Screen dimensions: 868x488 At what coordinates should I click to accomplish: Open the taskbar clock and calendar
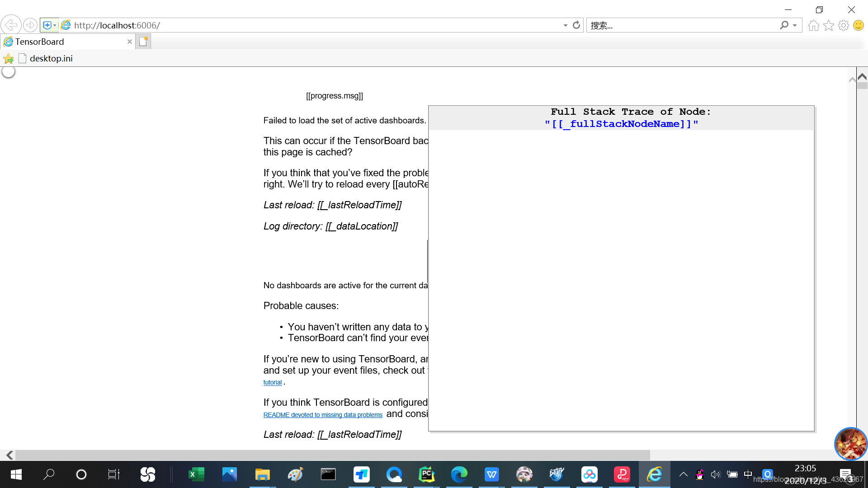point(806,474)
